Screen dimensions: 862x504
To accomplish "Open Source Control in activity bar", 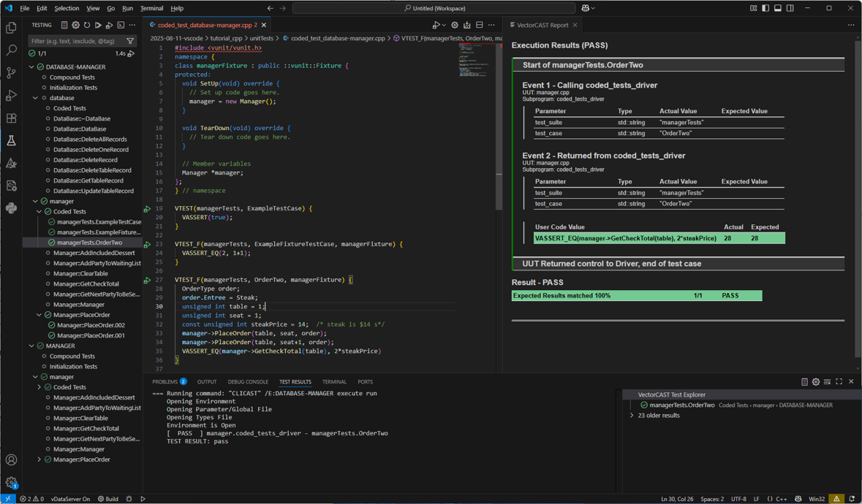I will pyautogui.click(x=11, y=73).
